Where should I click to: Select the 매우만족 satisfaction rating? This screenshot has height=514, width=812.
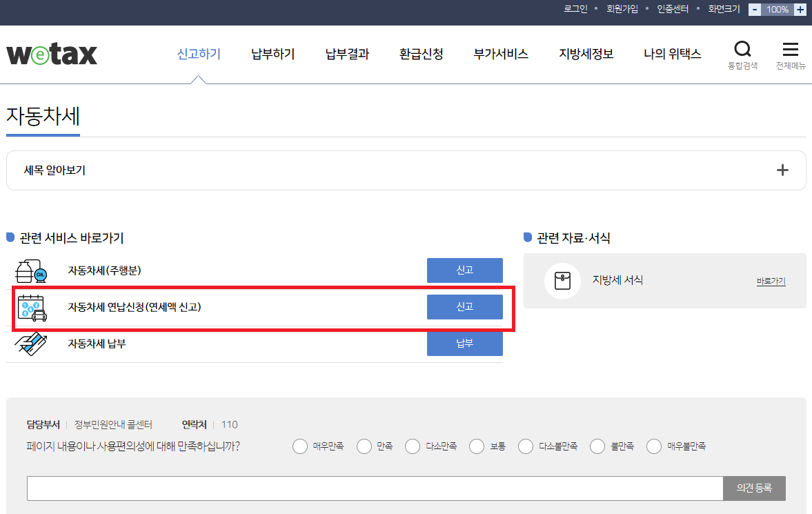(x=300, y=446)
